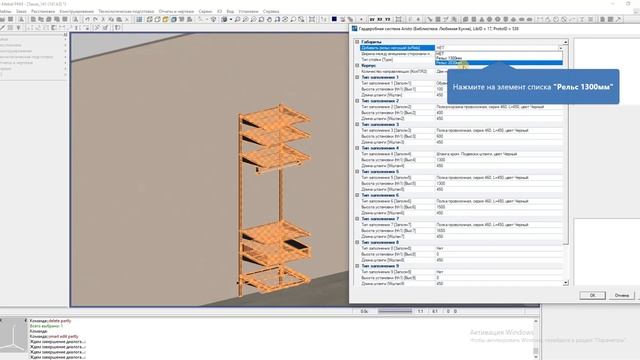
Task: Click the Undo arrow in the toolbar
Action: click(x=87, y=19)
